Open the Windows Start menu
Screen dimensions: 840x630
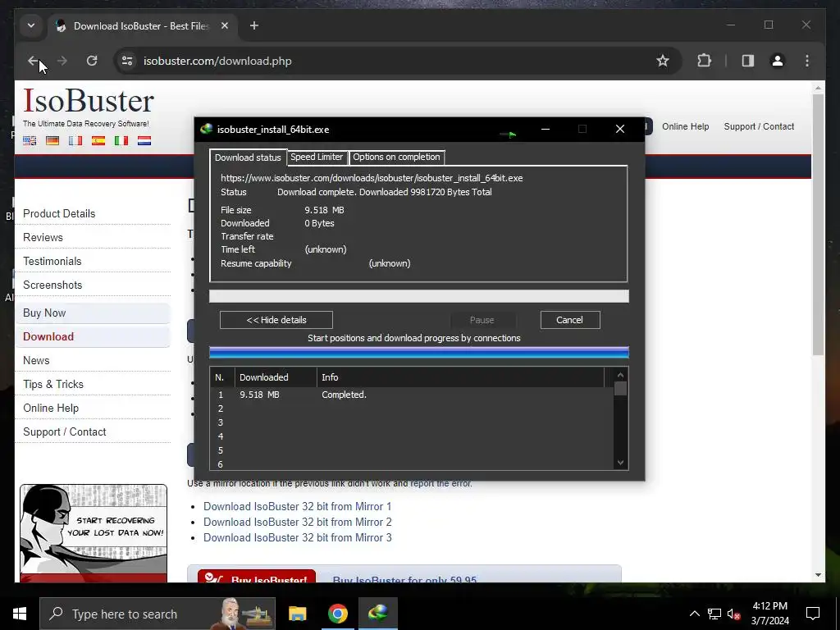(x=20, y=614)
